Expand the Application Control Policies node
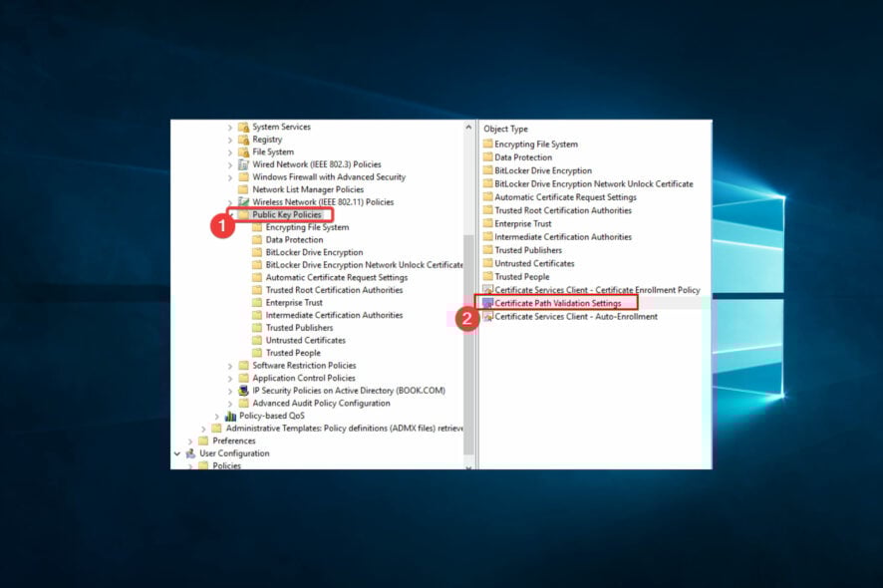The width and height of the screenshot is (883, 588). (229, 378)
